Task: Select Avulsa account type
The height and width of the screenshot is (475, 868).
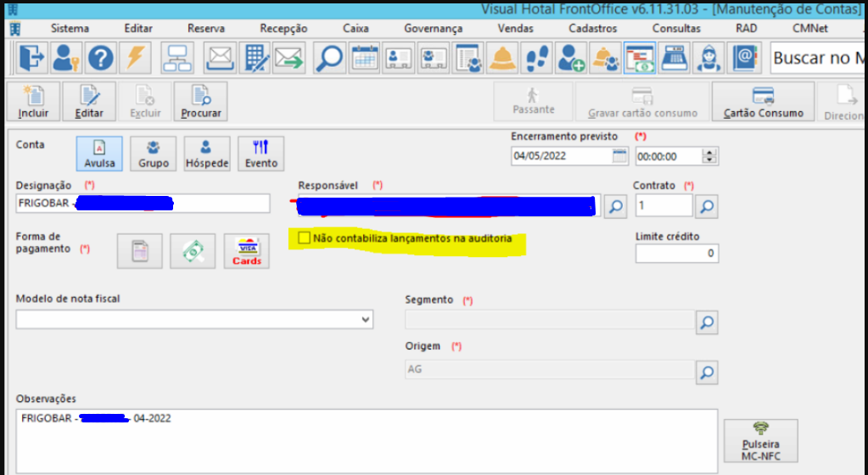Action: point(99,154)
